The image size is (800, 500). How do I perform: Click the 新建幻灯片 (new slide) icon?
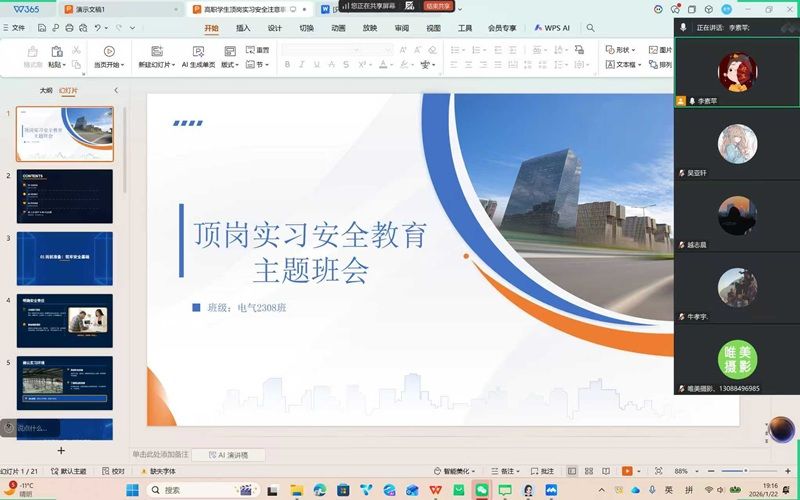[157, 51]
